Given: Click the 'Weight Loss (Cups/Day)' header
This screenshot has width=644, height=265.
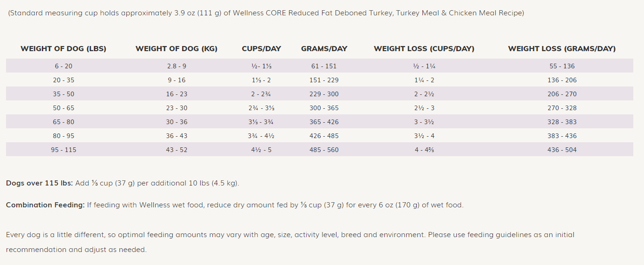Looking at the screenshot, I should coord(424,49).
